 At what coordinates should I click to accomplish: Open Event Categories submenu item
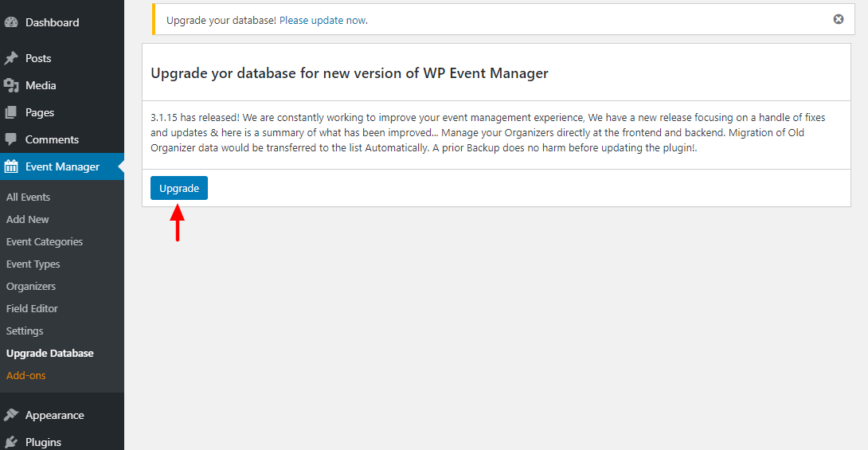(x=45, y=242)
